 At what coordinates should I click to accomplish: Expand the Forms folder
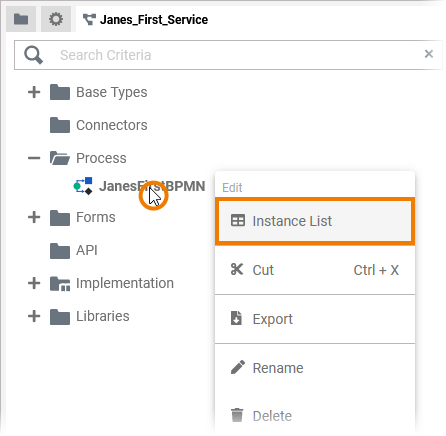click(34, 217)
